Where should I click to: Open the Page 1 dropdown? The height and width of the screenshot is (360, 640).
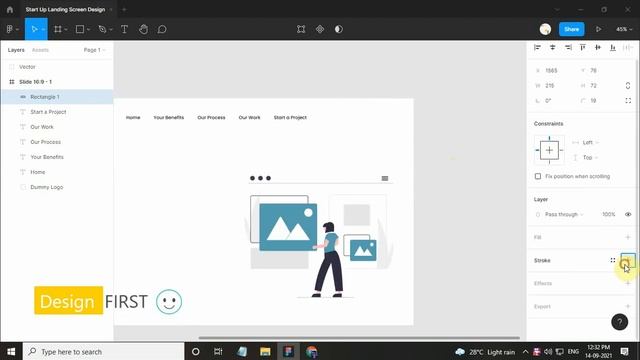[95, 50]
